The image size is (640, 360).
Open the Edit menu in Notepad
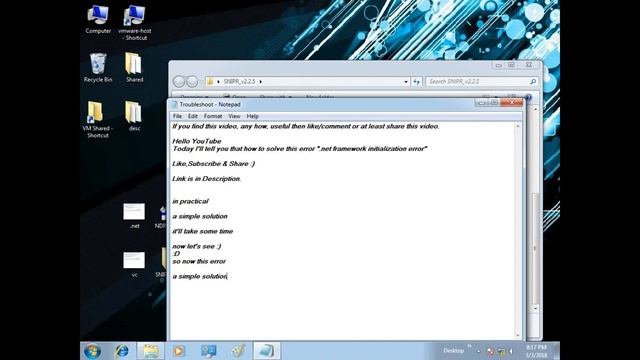[193, 116]
